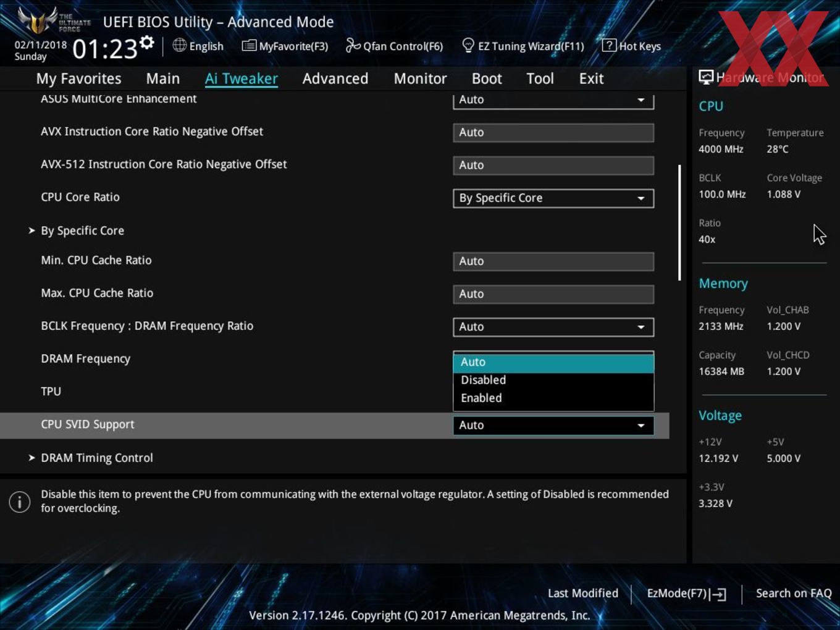Click the globe language icon

point(179,45)
